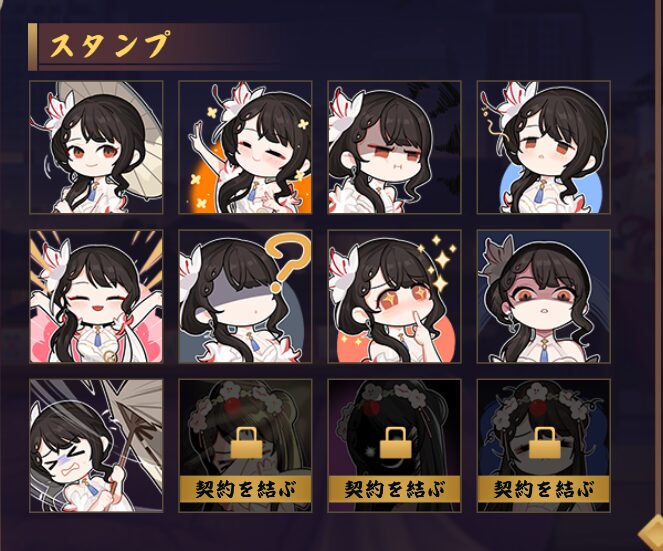Choose the cheering stamp with raised arms
The image size is (663, 551).
(x=96, y=296)
